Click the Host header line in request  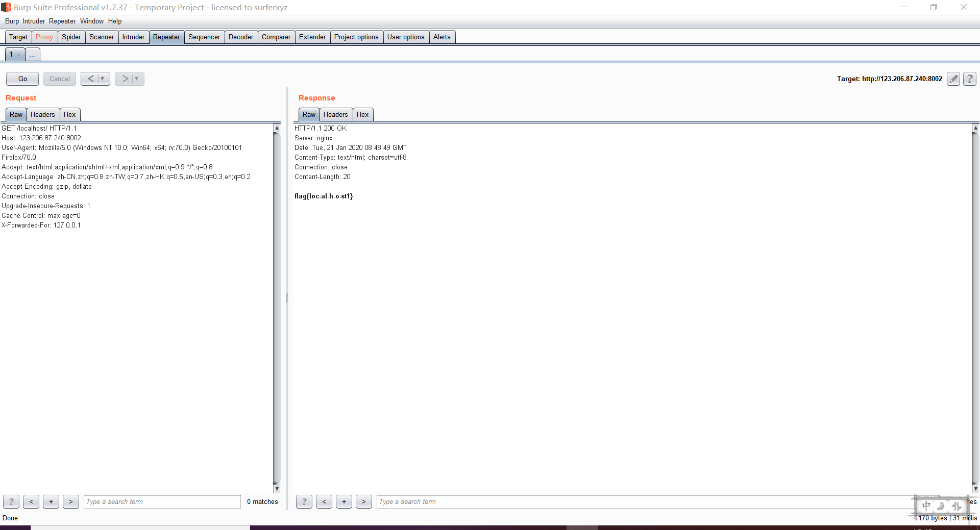point(41,138)
